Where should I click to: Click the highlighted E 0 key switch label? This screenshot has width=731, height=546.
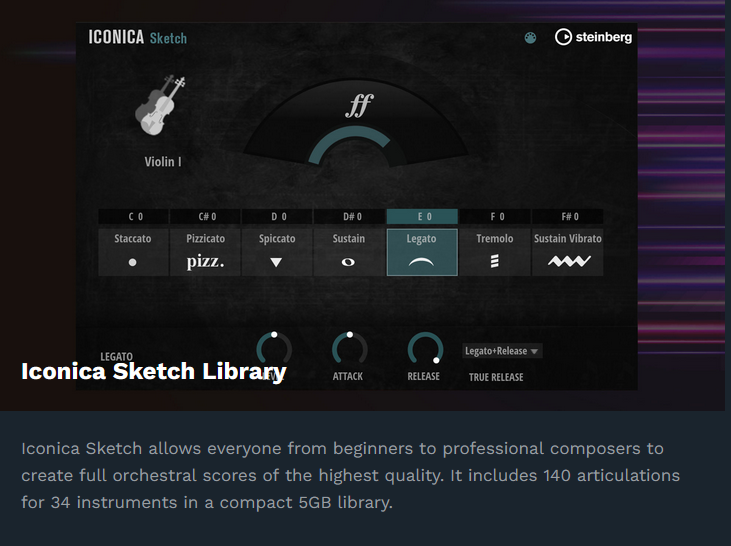(x=422, y=216)
